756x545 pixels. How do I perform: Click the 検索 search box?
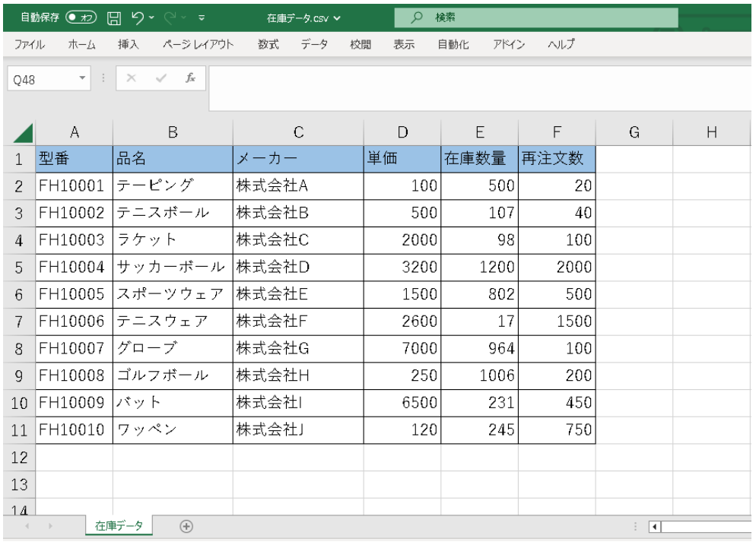coord(548,16)
